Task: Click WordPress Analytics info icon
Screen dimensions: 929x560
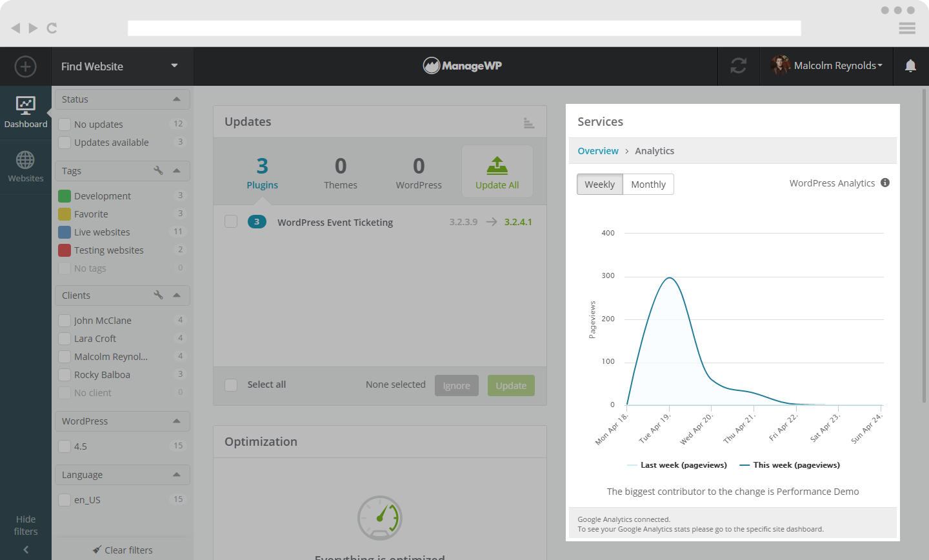Action: coord(885,183)
